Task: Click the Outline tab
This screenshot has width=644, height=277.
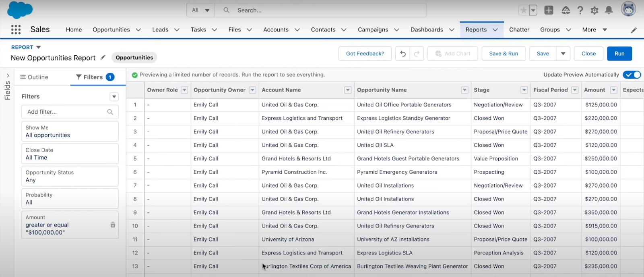Action: pyautogui.click(x=34, y=77)
